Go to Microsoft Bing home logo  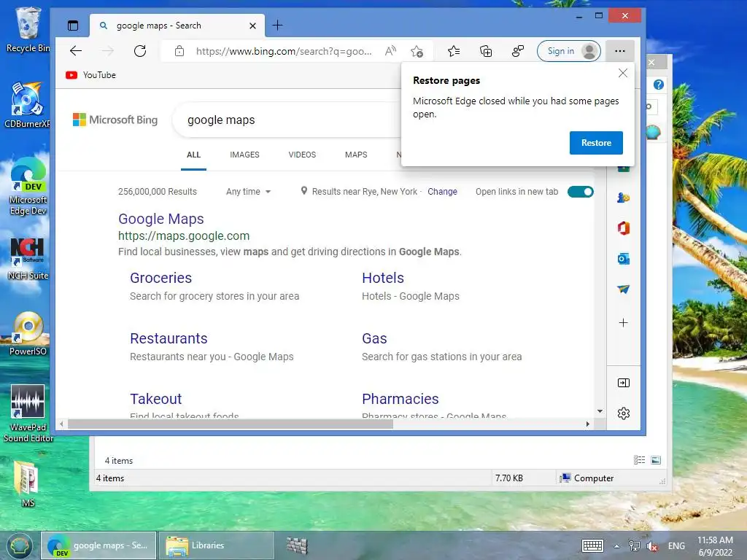coord(115,120)
